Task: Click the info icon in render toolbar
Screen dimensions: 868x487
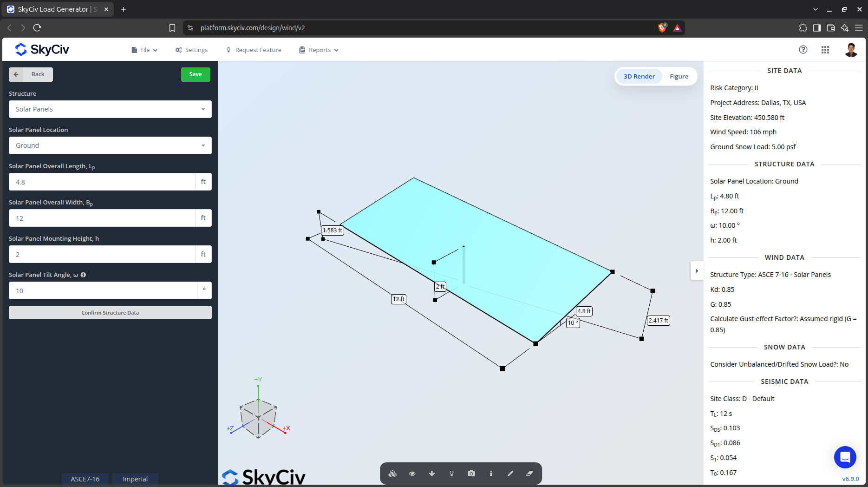Action: click(491, 474)
